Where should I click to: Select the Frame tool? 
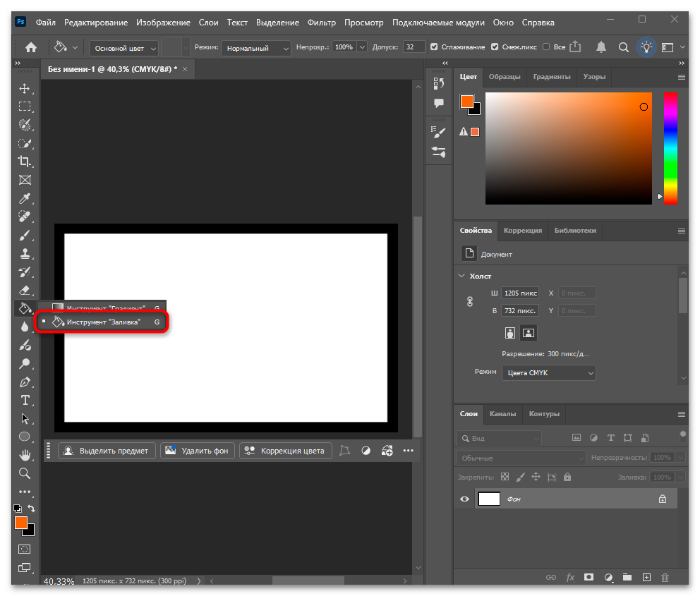tap(25, 180)
